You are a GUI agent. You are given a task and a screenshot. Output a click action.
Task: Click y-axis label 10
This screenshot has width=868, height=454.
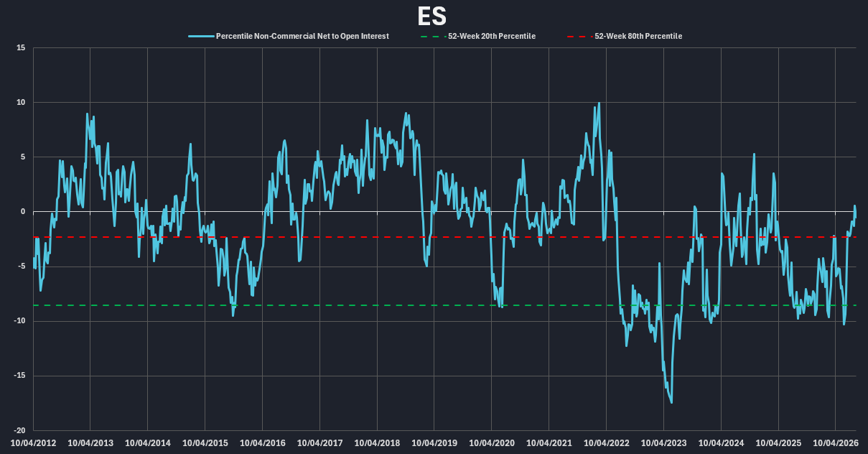coord(21,102)
